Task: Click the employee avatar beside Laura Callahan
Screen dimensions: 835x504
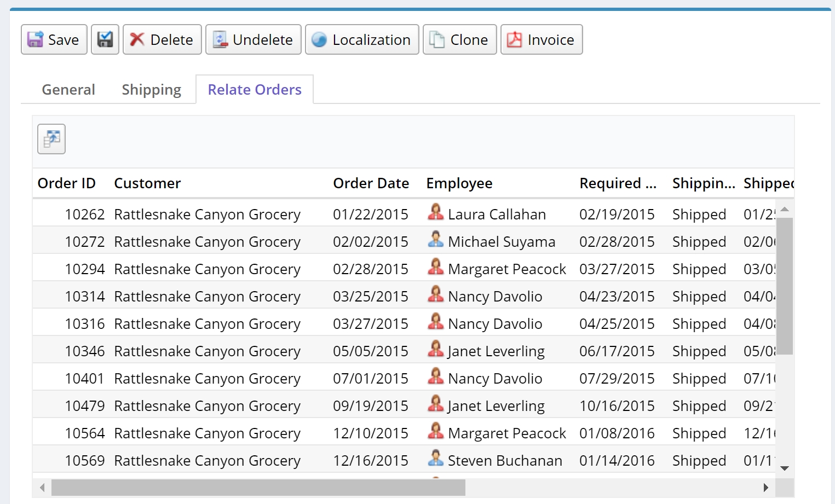Action: 435,213
